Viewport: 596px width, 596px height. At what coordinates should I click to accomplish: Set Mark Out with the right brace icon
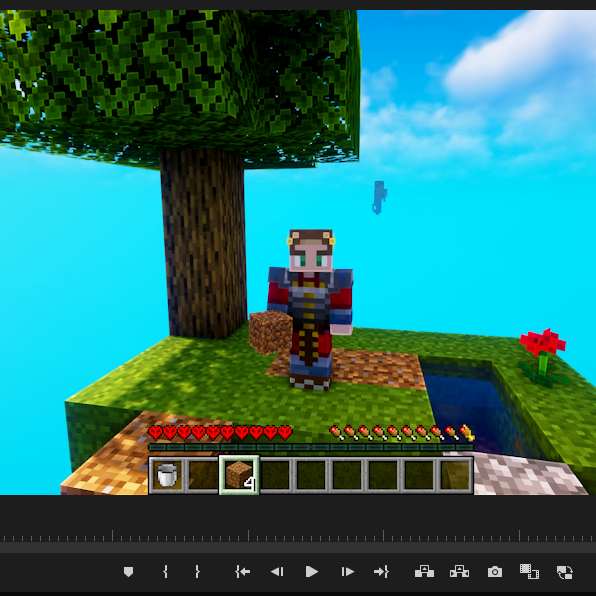point(197,572)
